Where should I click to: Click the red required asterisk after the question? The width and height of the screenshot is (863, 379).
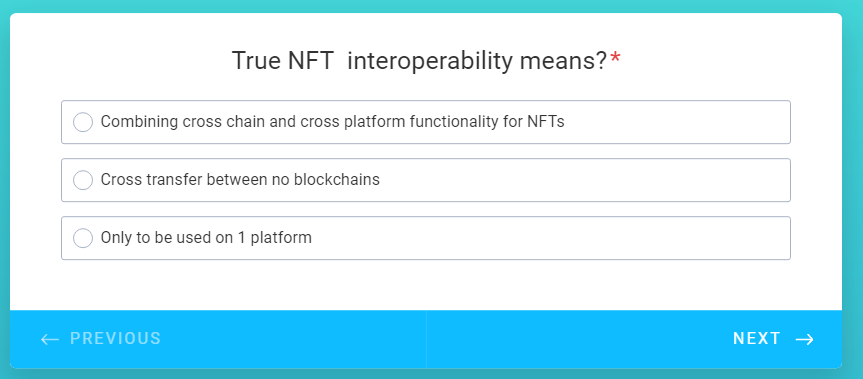coord(615,58)
